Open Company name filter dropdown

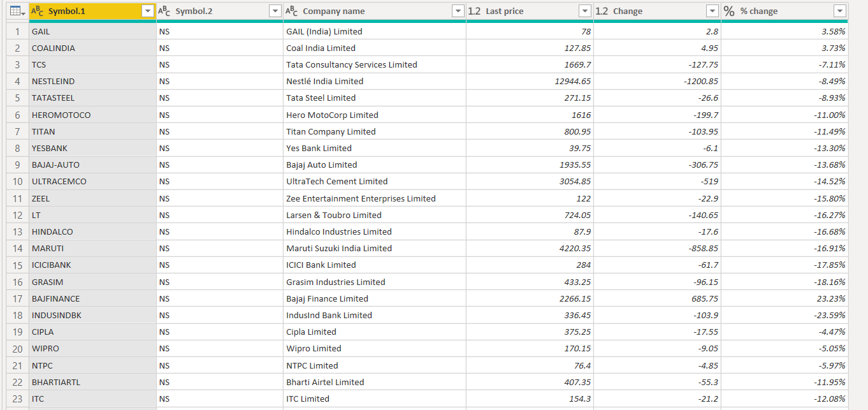tap(458, 11)
